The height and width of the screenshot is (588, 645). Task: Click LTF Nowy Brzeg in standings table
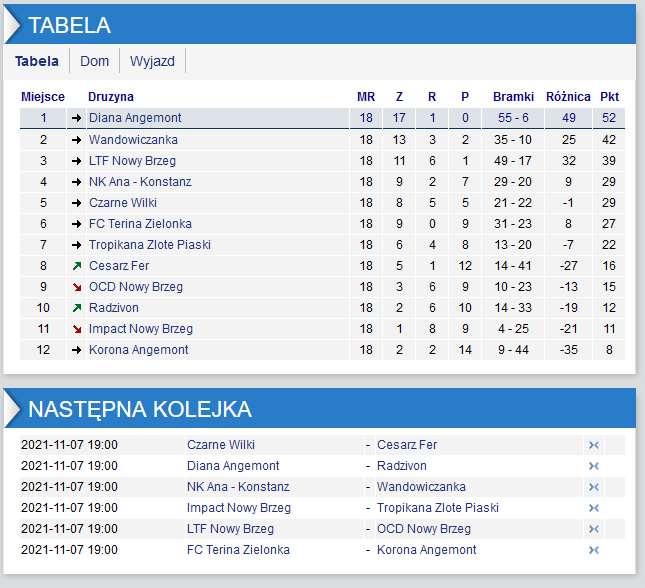[x=132, y=161]
